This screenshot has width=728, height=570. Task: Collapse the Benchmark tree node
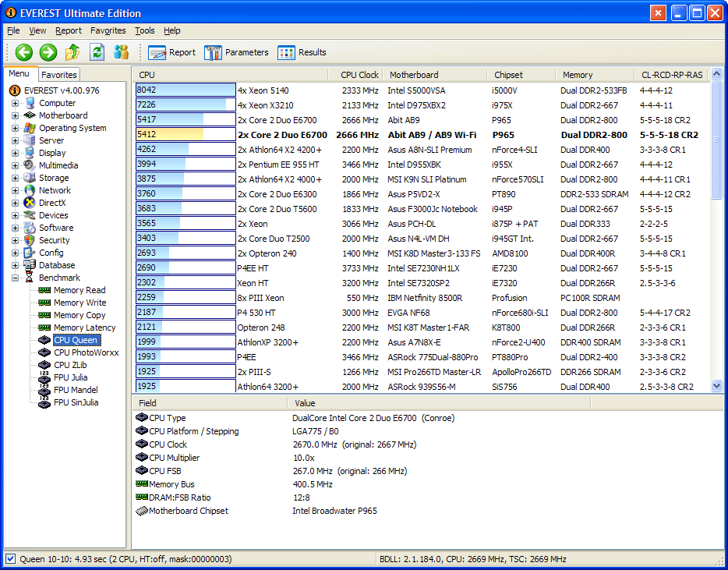[x=15, y=278]
